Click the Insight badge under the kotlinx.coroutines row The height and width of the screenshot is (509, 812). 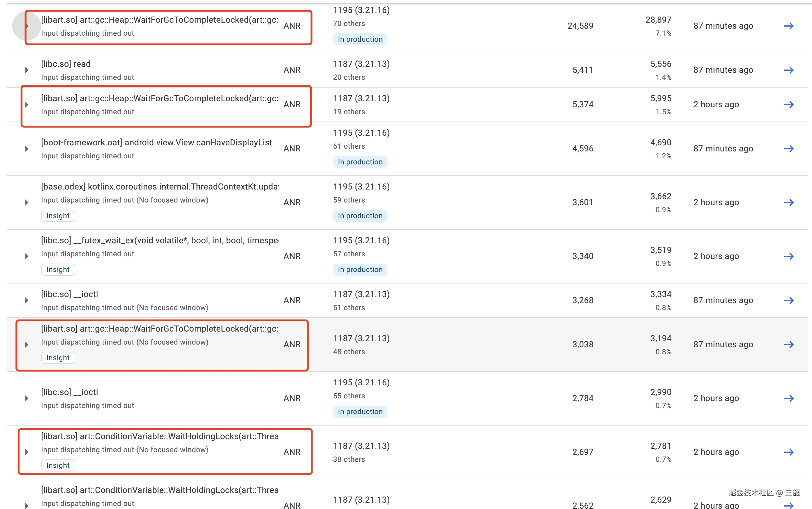pyautogui.click(x=58, y=216)
